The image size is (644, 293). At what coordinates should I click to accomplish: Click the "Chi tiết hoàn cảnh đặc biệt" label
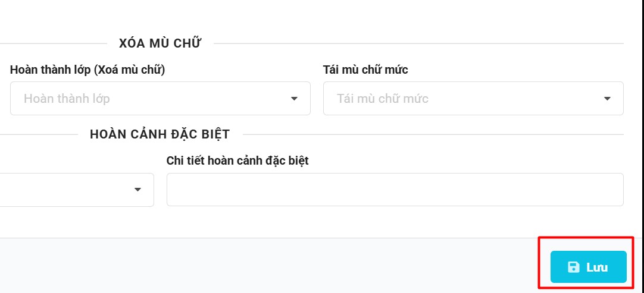[237, 160]
